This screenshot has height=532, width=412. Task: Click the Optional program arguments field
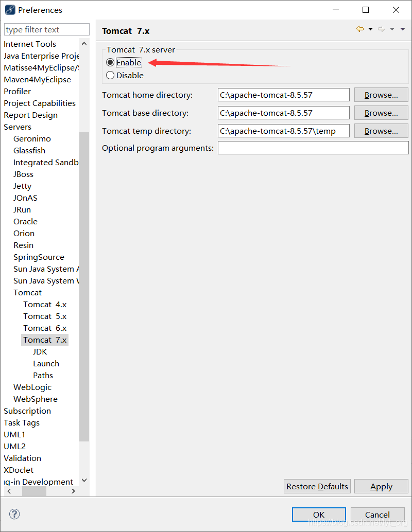click(313, 148)
